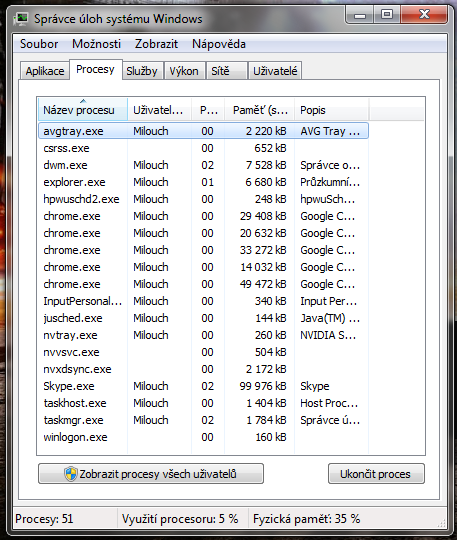Select the hpwuschd2.exe process
Viewport: 457px width, 540px height.
[x=203, y=199]
